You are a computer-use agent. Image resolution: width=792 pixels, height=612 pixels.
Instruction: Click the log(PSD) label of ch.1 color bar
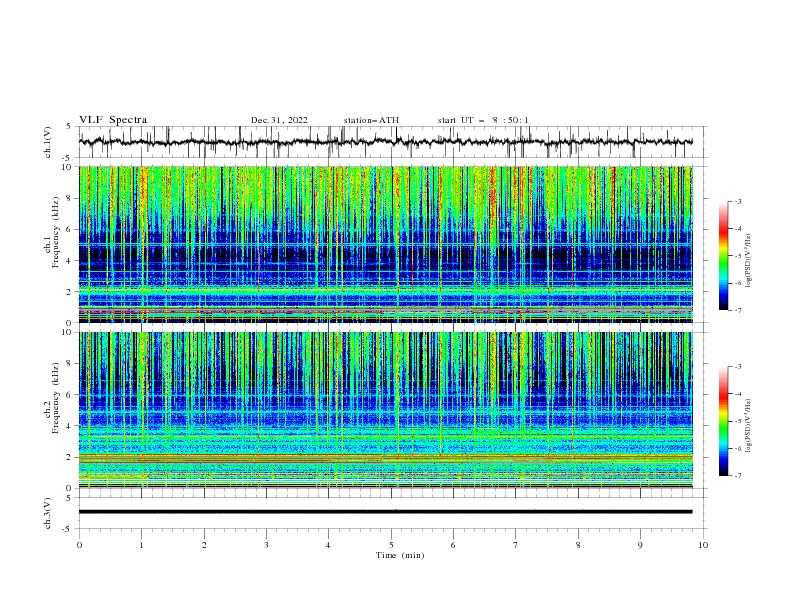(x=749, y=261)
